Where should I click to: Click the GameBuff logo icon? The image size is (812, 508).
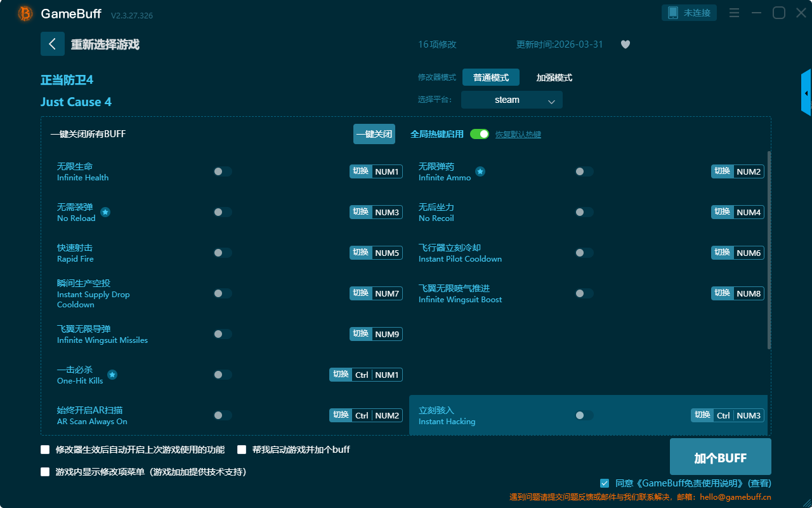click(x=25, y=13)
